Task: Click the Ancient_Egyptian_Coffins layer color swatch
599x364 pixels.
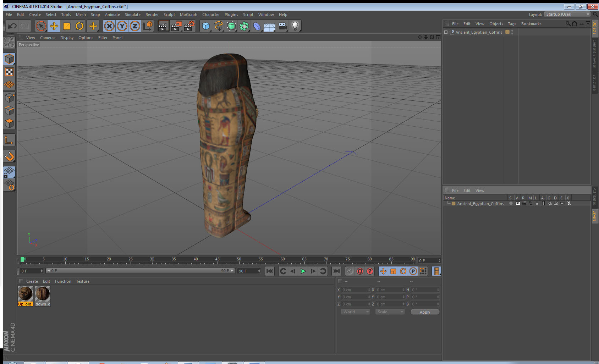Action: click(454, 204)
